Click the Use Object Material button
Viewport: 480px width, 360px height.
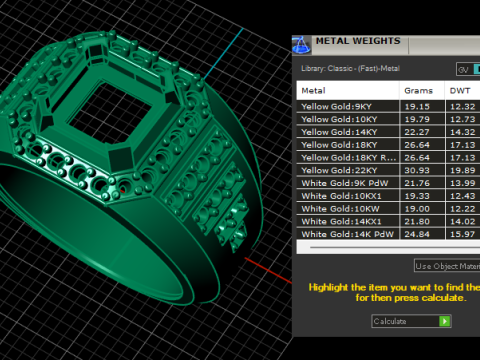tap(447, 266)
